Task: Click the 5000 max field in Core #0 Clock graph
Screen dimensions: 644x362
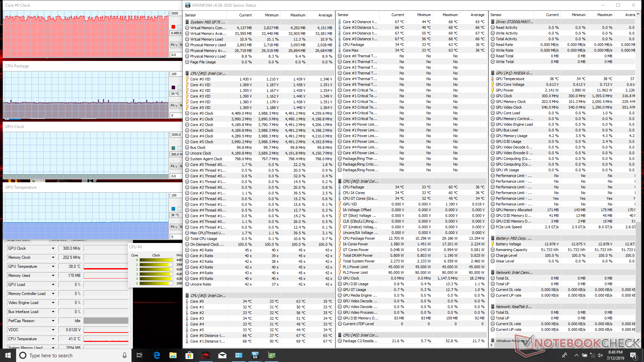Action: 176,13
